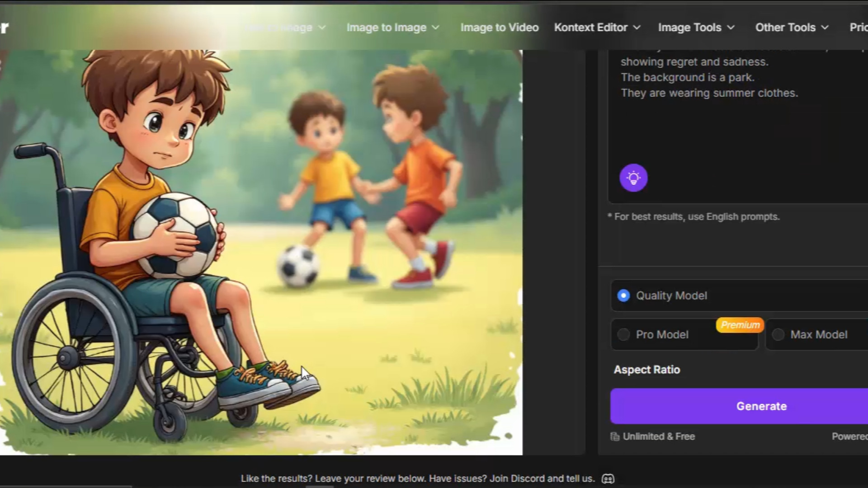Viewport: 868px width, 488px height.
Task: Click the Join Discord review message text
Action: 417,479
